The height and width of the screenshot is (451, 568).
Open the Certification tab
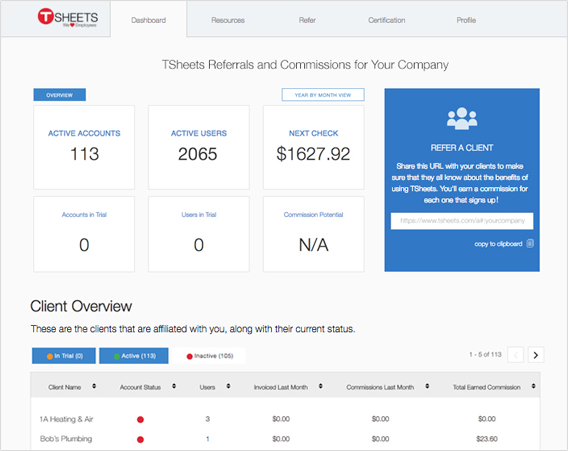387,20
